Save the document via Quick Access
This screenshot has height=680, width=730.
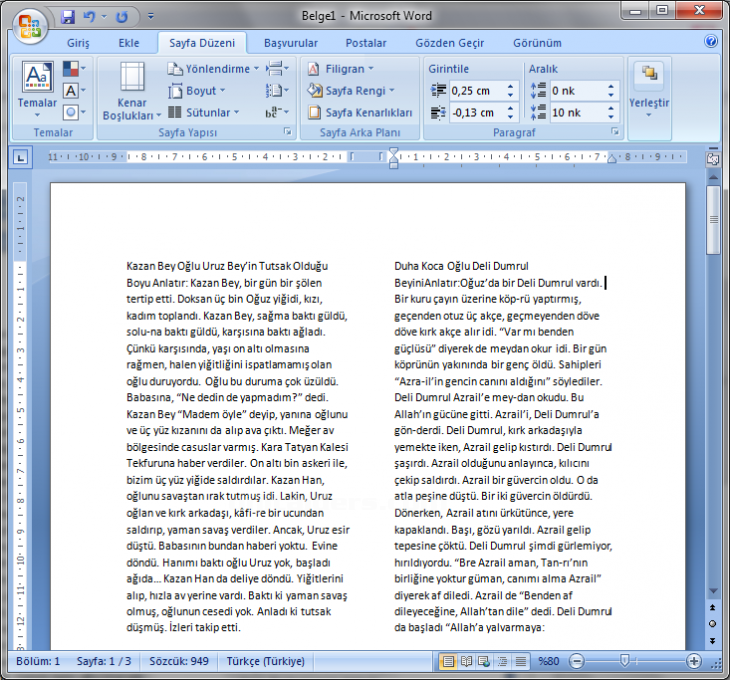[68, 17]
